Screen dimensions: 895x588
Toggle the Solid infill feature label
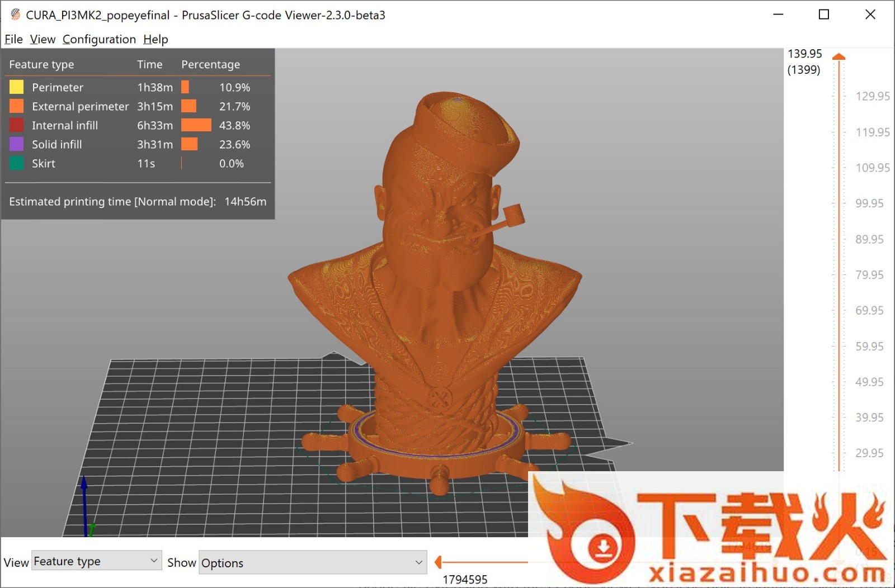pyautogui.click(x=57, y=144)
